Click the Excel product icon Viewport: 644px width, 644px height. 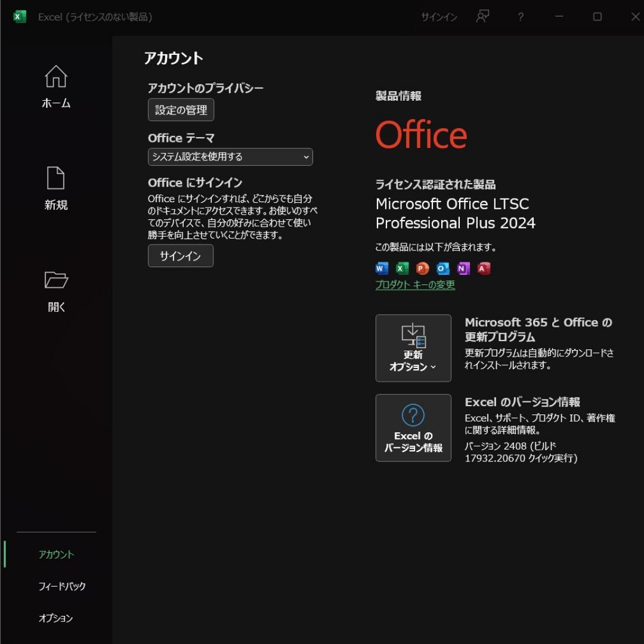401,268
